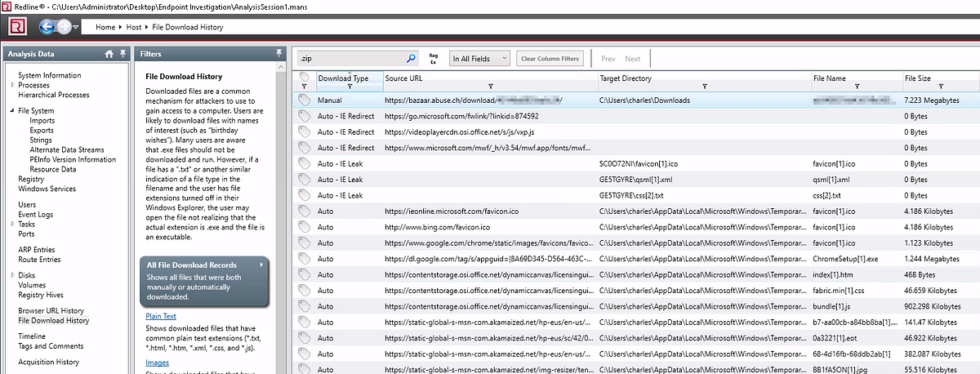Tag the SC0O72NI favicon[1].ico row
Viewport: 980px width, 374px height.
304,163
